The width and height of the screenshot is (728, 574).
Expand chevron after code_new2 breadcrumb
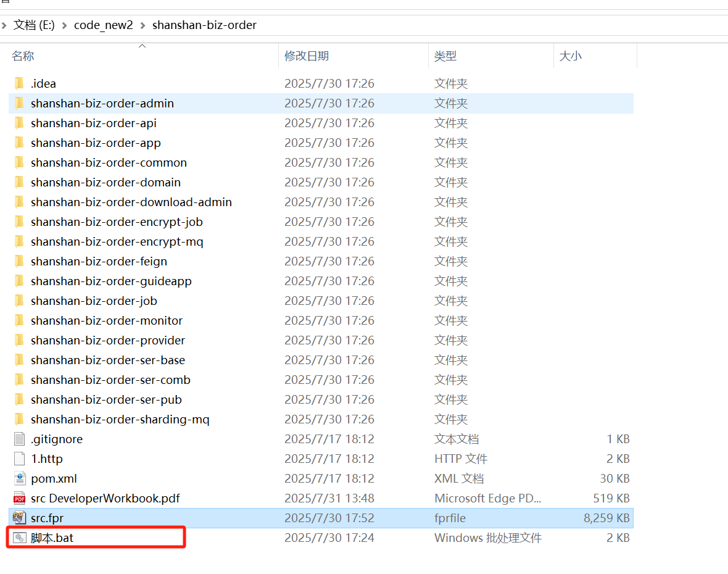pos(143,25)
